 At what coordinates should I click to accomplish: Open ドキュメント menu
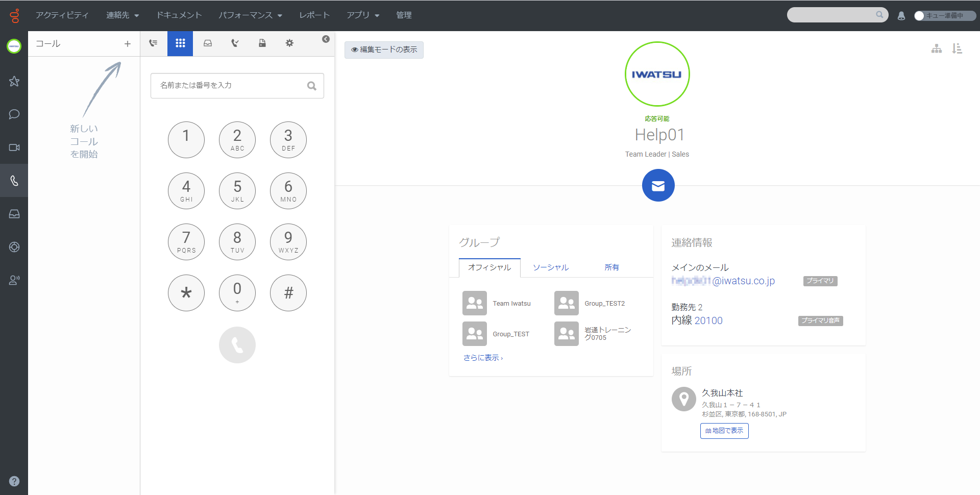tap(179, 15)
